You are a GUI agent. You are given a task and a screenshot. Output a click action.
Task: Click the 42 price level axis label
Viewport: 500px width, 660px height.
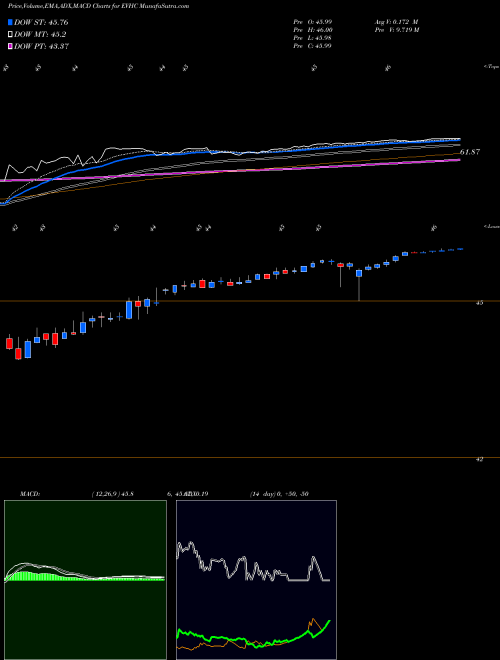479,460
